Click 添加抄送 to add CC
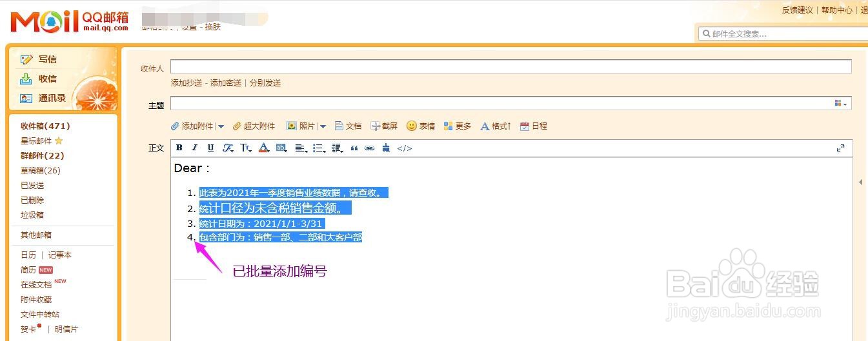 pyautogui.click(x=187, y=83)
